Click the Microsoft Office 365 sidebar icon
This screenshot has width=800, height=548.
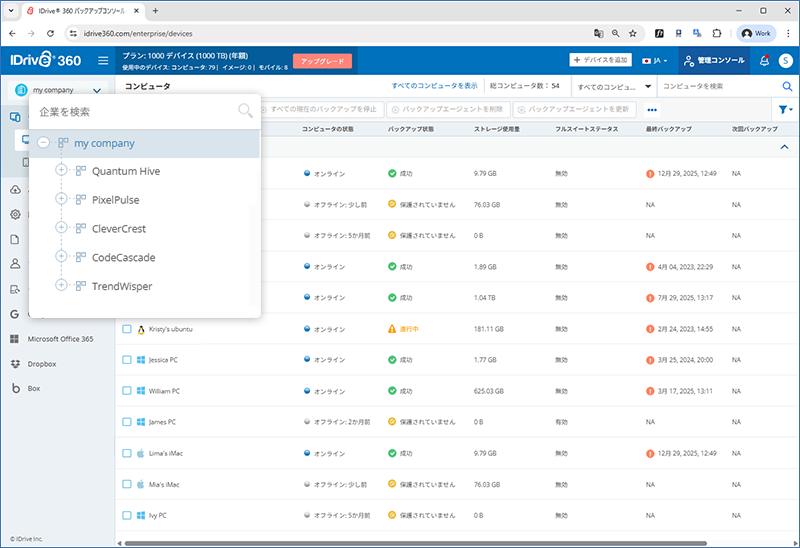coord(15,339)
